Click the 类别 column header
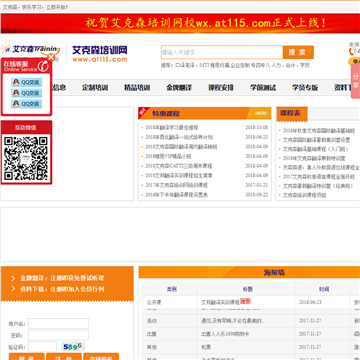The image size is (360, 360). [x=171, y=289]
